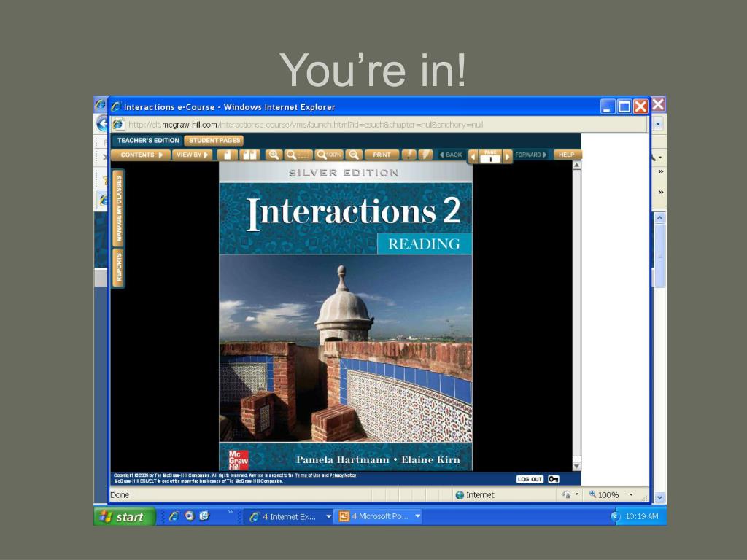Click the back arrow of the rear browser window
The image size is (747, 560).
pyautogui.click(x=102, y=124)
